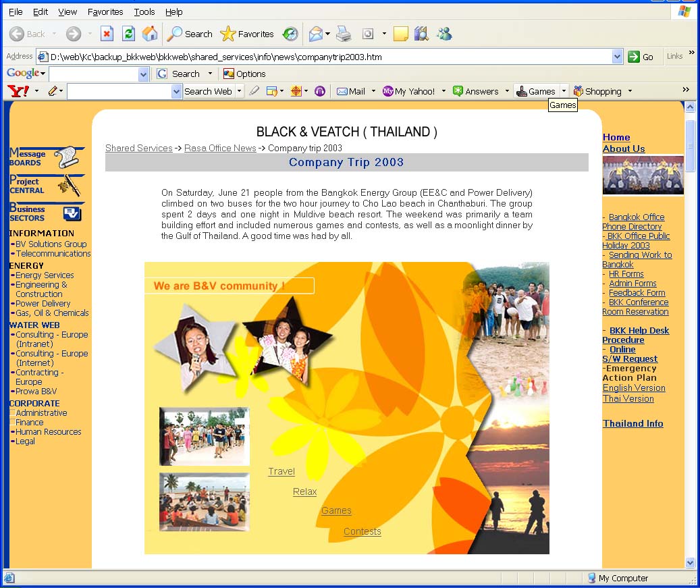Image resolution: width=700 pixels, height=588 pixels.
Task: Click the green Refresh page icon
Action: [128, 34]
